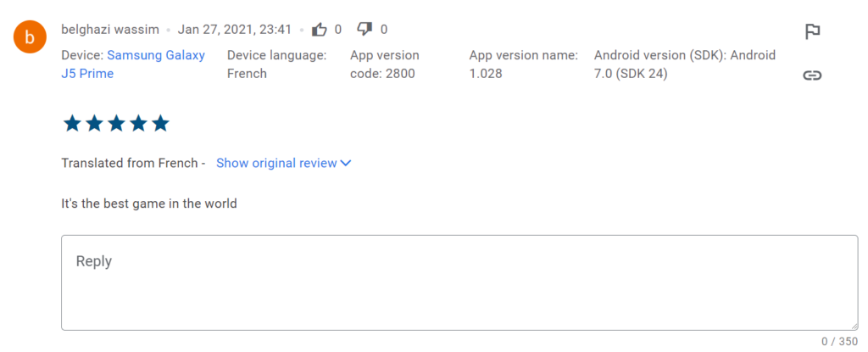Expand the chevron beside Show original review
Viewport: 868px width, 352px height.
pos(346,164)
